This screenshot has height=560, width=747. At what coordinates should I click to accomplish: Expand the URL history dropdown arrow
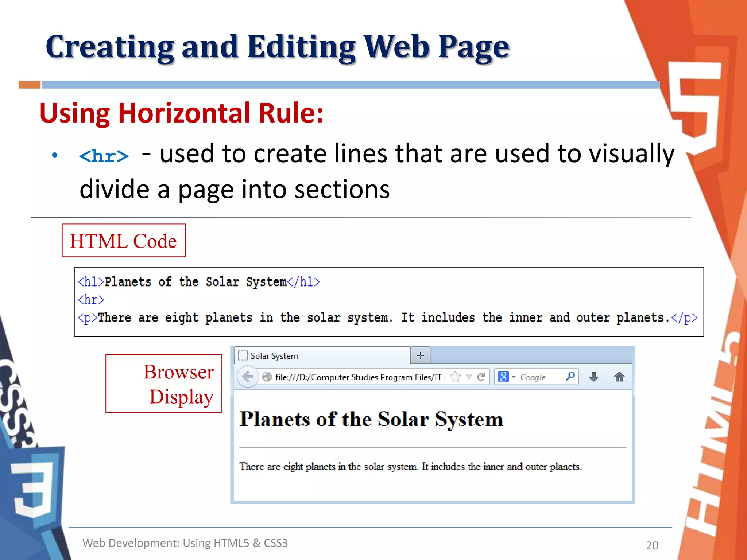pyautogui.click(x=469, y=377)
